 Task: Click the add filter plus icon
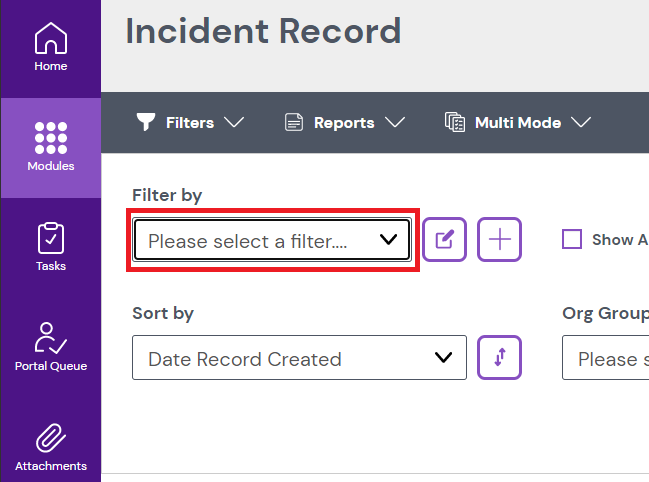click(500, 240)
